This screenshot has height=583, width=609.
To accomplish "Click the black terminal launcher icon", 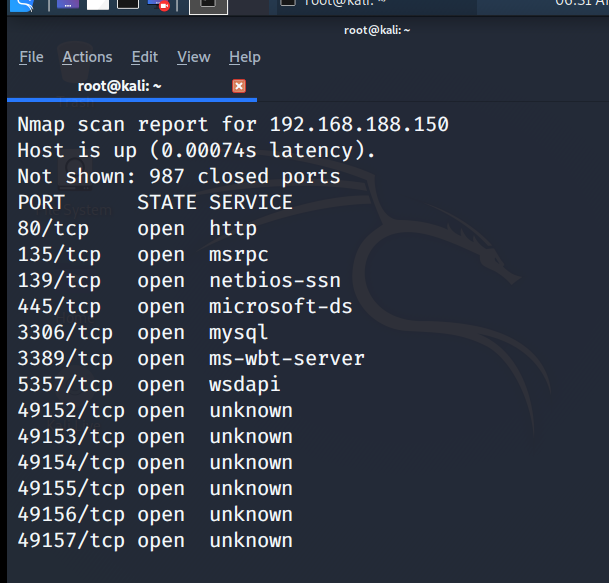I will [128, 5].
